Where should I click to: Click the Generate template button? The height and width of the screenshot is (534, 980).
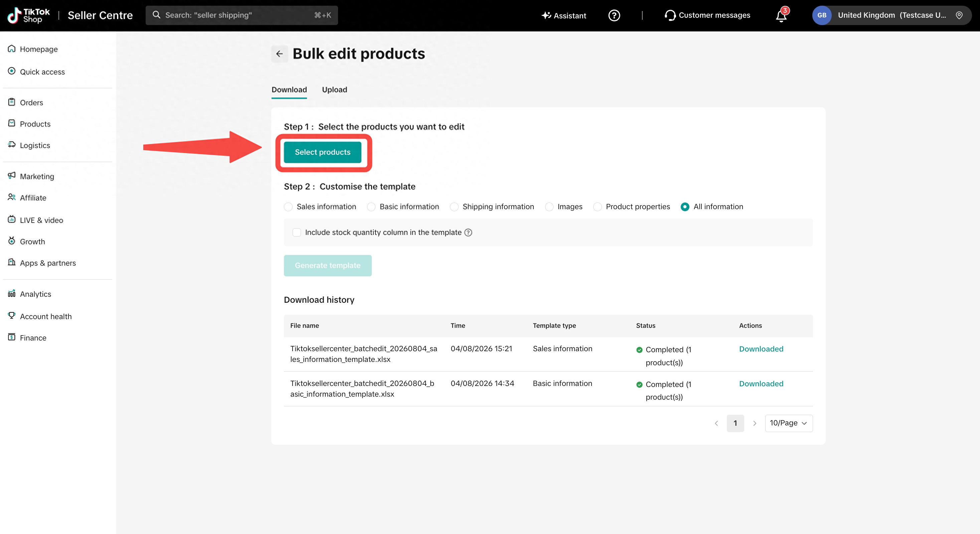pyautogui.click(x=328, y=266)
